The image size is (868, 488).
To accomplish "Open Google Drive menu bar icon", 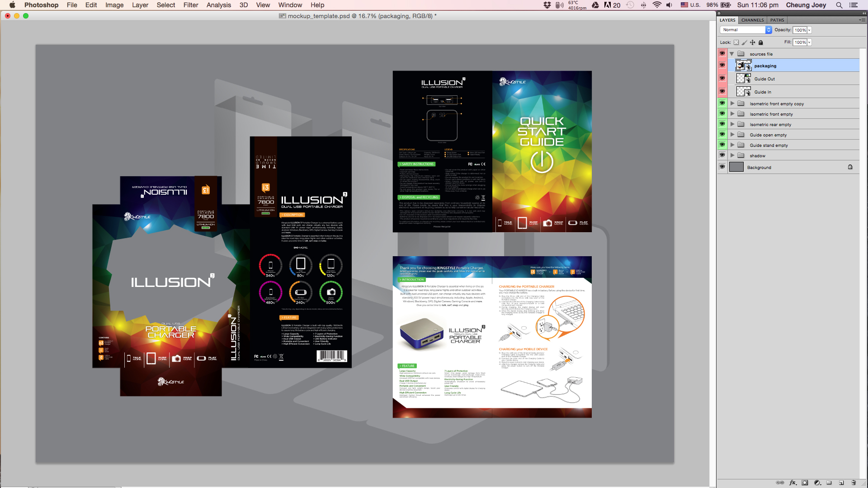I will [x=595, y=5].
